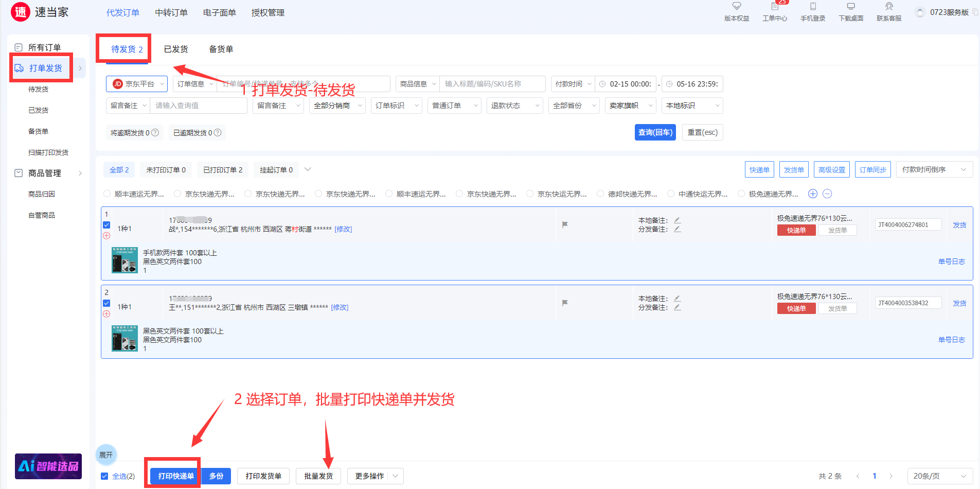980x489 pixels.
Task: Click the 手机登录 phone icon
Action: [813, 7]
